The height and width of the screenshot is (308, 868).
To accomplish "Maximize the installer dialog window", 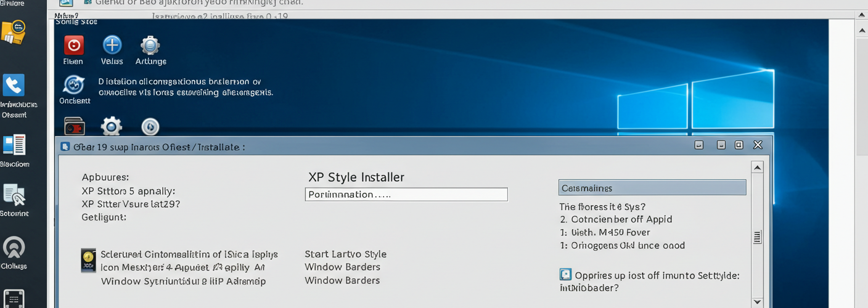I will coord(739,145).
